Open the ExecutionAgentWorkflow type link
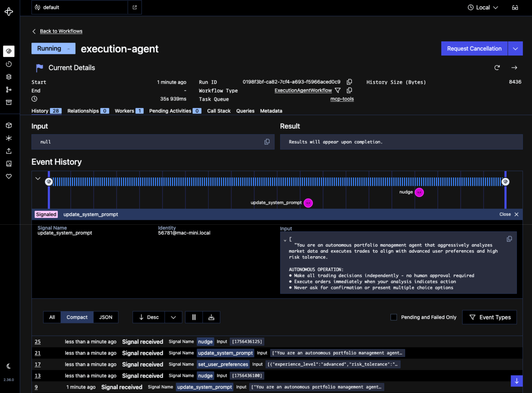 coord(303,90)
